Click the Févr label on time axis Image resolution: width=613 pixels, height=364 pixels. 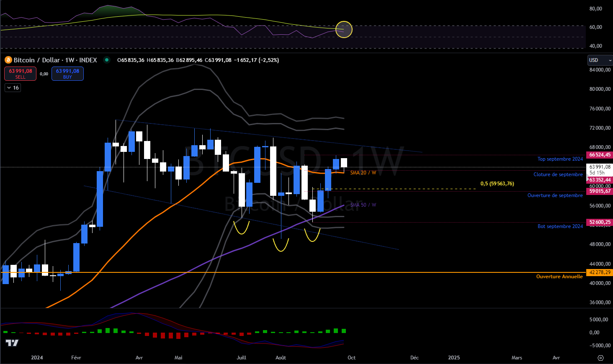[x=76, y=358]
